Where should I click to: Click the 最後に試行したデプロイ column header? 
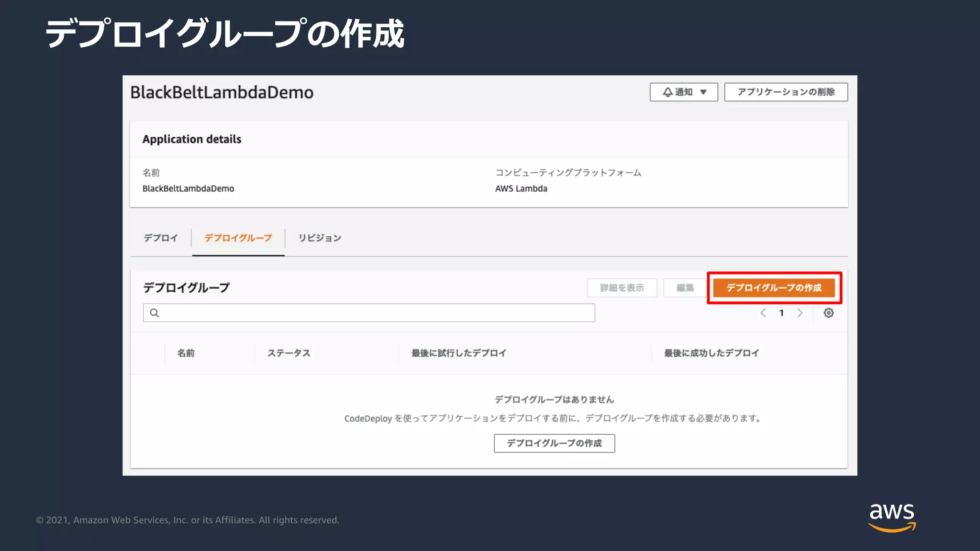[459, 353]
